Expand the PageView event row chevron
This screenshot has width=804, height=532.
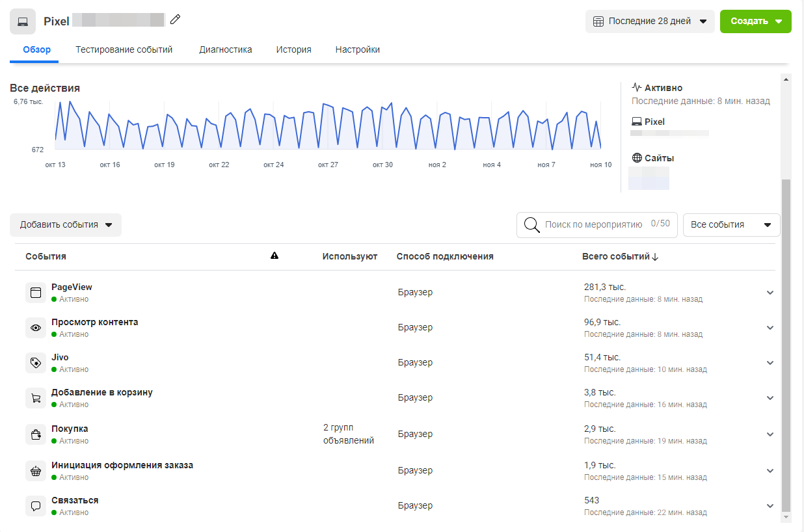[x=770, y=293]
